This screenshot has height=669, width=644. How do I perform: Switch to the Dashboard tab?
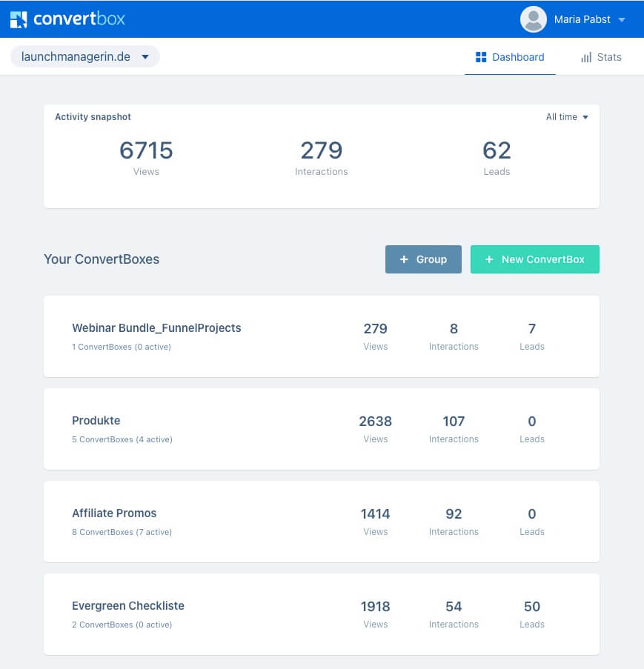510,57
